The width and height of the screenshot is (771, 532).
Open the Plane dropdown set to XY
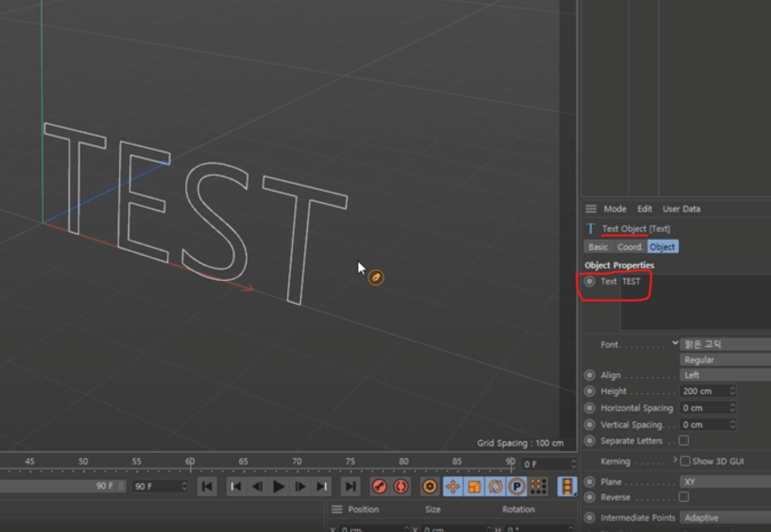pyautogui.click(x=725, y=482)
